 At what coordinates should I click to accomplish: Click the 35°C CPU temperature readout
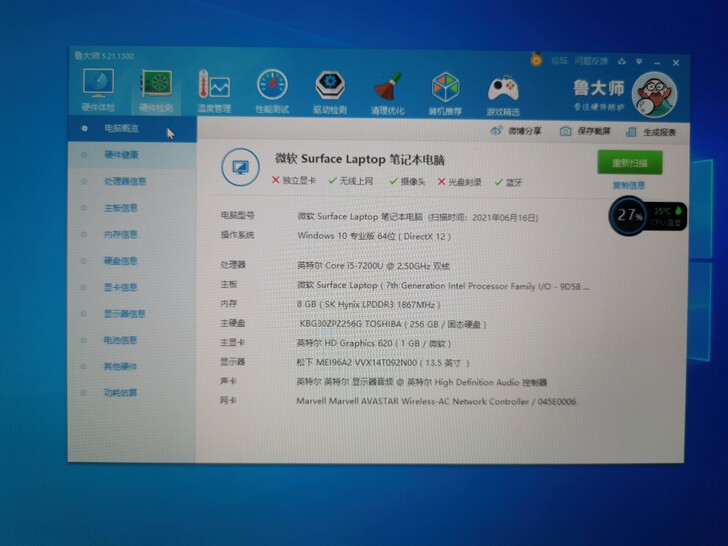[662, 212]
